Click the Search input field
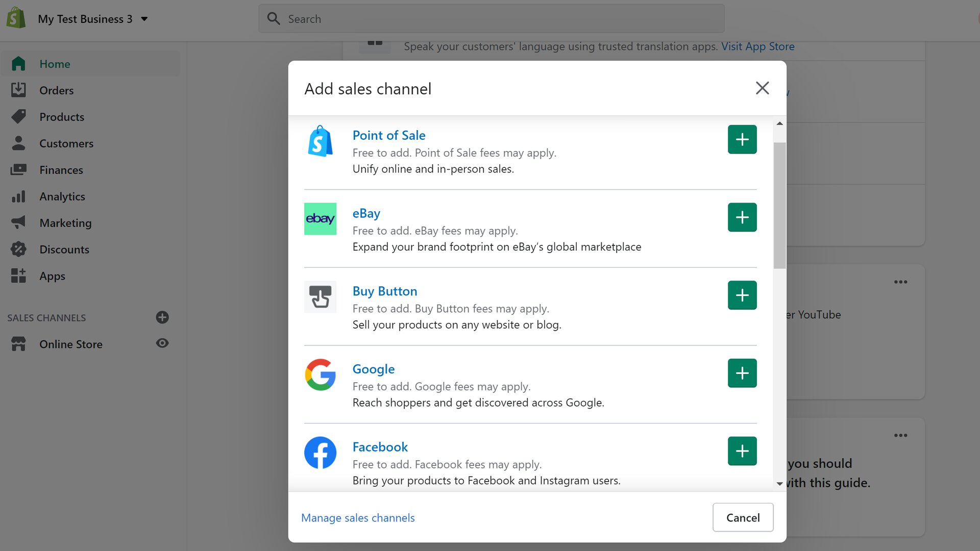The width and height of the screenshot is (980, 551). click(490, 18)
